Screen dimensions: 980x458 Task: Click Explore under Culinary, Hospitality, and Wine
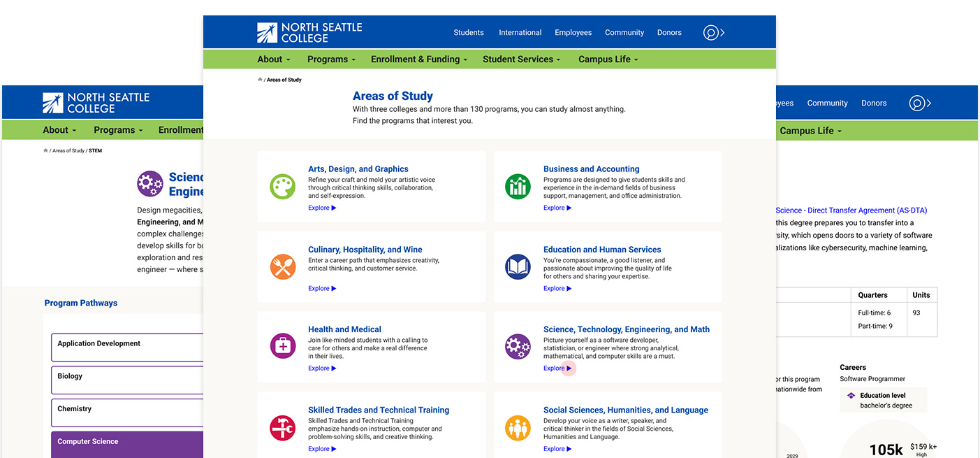point(322,288)
